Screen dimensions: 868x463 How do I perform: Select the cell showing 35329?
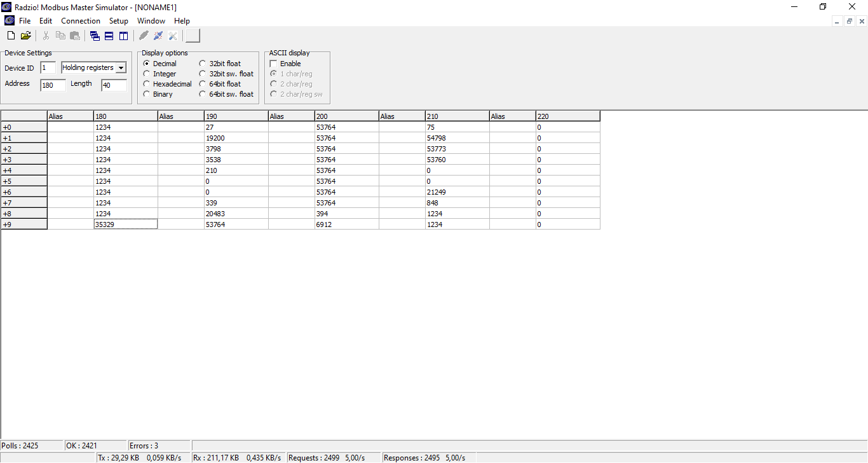coord(125,224)
